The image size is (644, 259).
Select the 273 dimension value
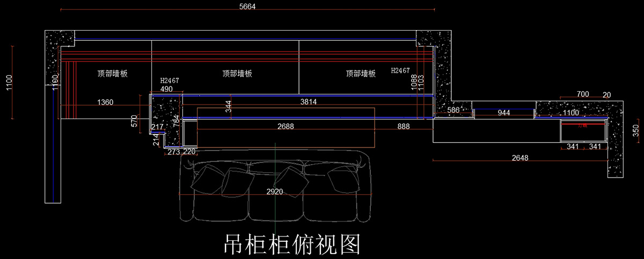173,152
